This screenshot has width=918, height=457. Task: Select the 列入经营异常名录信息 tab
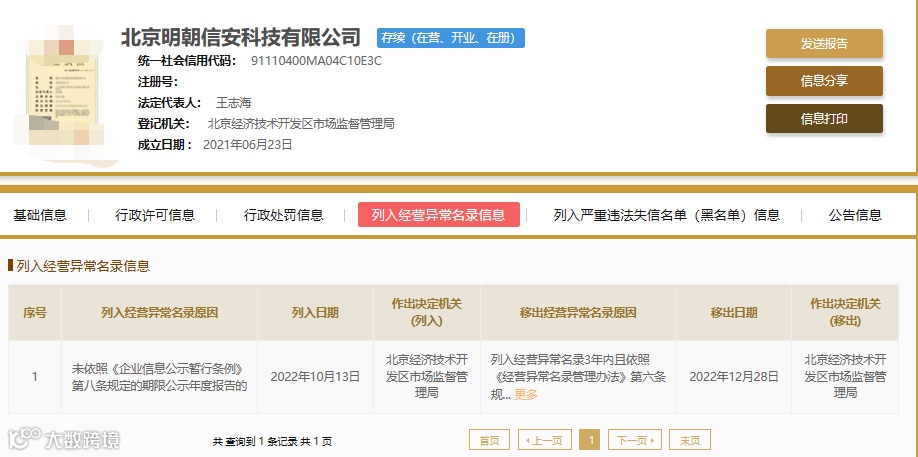[439, 215]
